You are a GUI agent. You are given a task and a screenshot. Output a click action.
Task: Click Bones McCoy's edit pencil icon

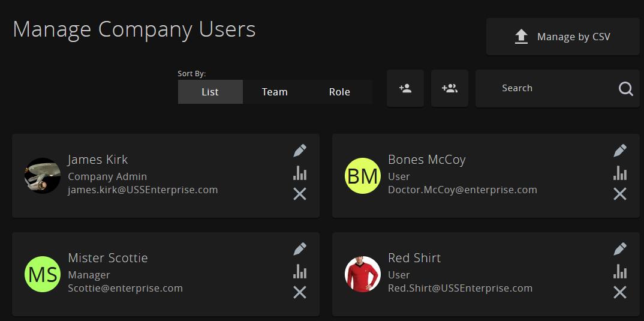click(x=620, y=151)
